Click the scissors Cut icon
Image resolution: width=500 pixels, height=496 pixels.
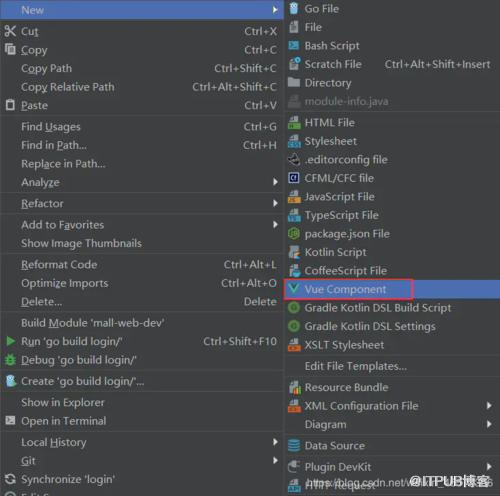coord(10,31)
